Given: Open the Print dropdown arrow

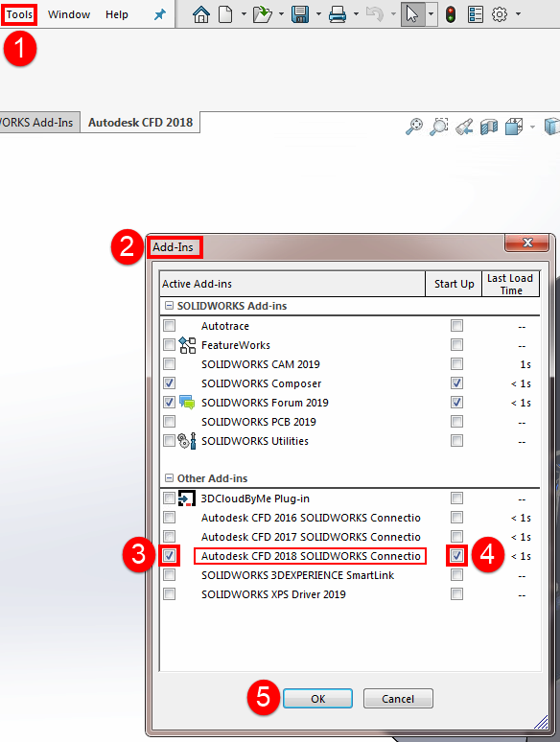Looking at the screenshot, I should click(356, 14).
